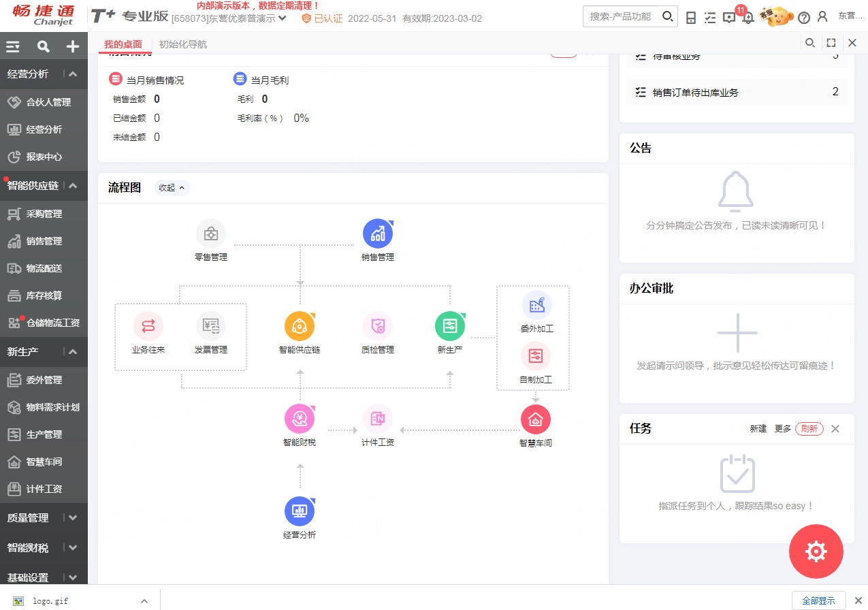Screen dimensions: 868x610
Task: Open the message chat icon in top bar
Action: [728, 18]
